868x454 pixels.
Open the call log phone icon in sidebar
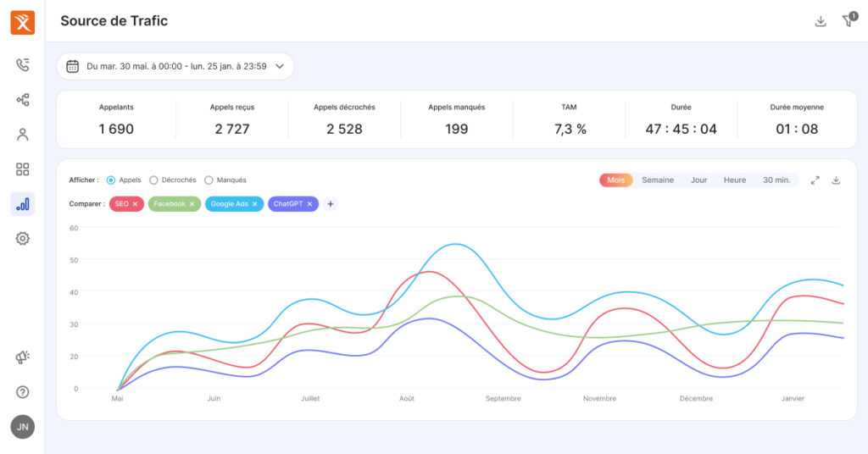point(22,64)
